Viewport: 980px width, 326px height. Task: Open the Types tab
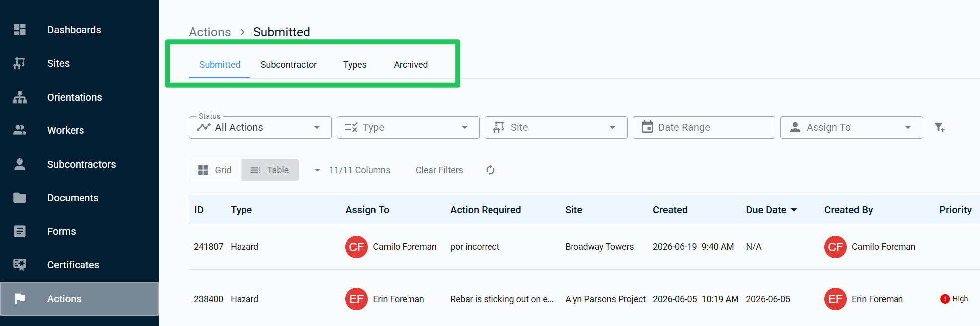[355, 65]
